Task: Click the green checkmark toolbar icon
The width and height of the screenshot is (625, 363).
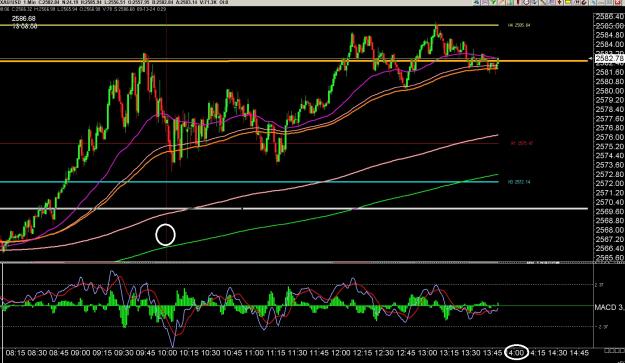Action: point(493,2)
